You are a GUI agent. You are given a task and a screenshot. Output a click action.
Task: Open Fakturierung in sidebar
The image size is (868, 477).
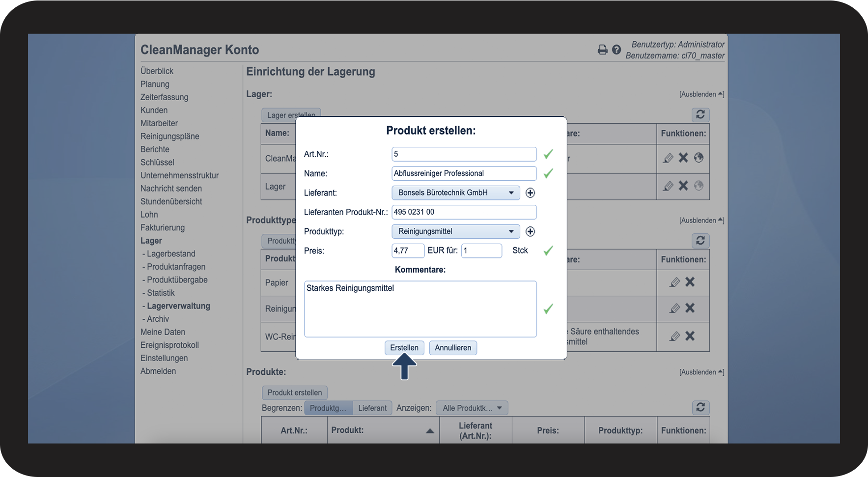pos(163,227)
